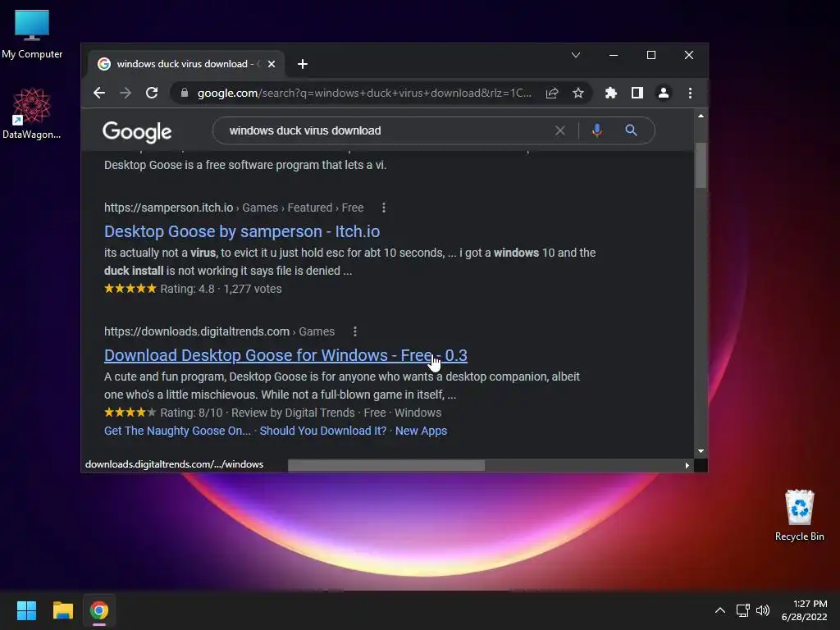Reload the Google search page

tap(152, 94)
